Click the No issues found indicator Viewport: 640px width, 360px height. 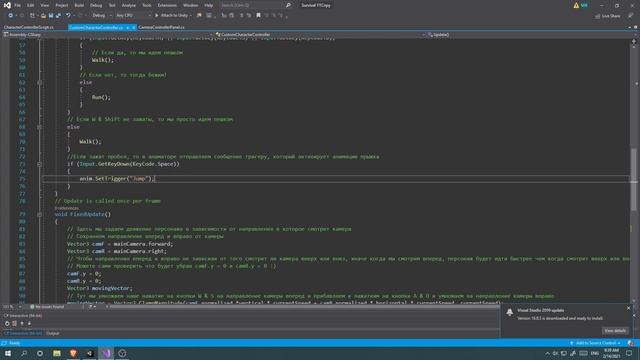[x=47, y=307]
